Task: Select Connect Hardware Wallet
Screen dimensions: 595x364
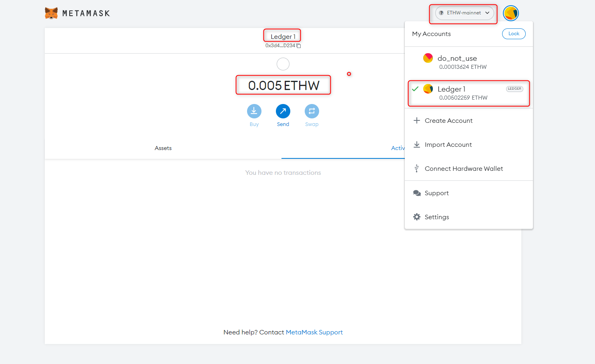Action: (x=463, y=169)
